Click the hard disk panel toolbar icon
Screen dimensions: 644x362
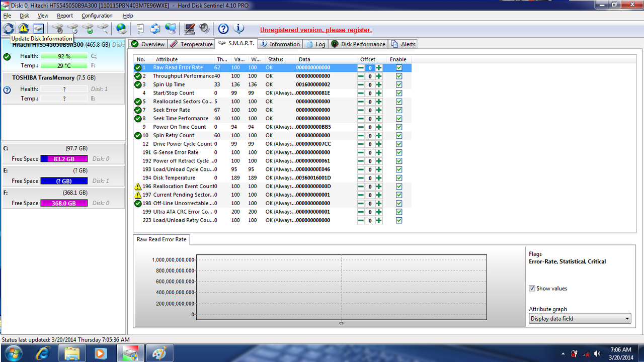tap(38, 29)
